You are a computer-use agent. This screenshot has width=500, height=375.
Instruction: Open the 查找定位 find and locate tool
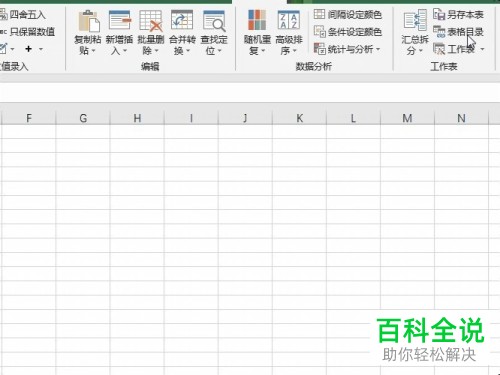pos(214,33)
